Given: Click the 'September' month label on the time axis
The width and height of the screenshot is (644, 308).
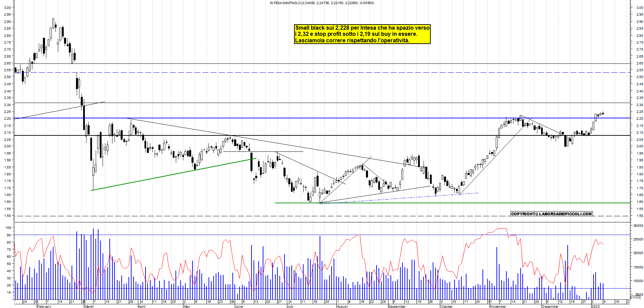Looking at the screenshot, I should point(397,306).
